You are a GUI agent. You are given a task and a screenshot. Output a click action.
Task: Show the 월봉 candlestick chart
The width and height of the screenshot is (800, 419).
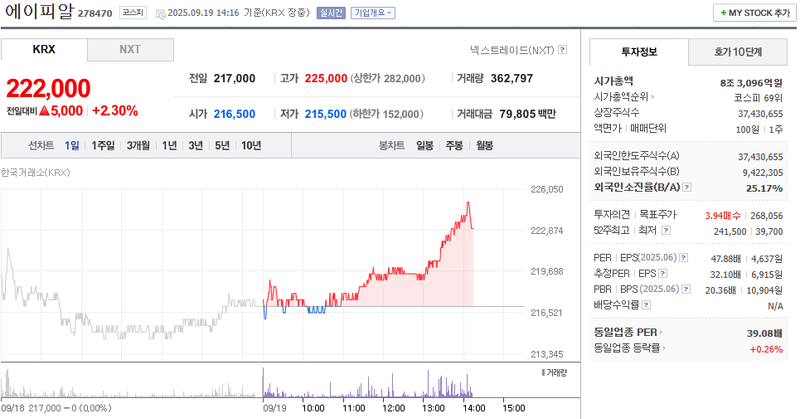coord(484,145)
